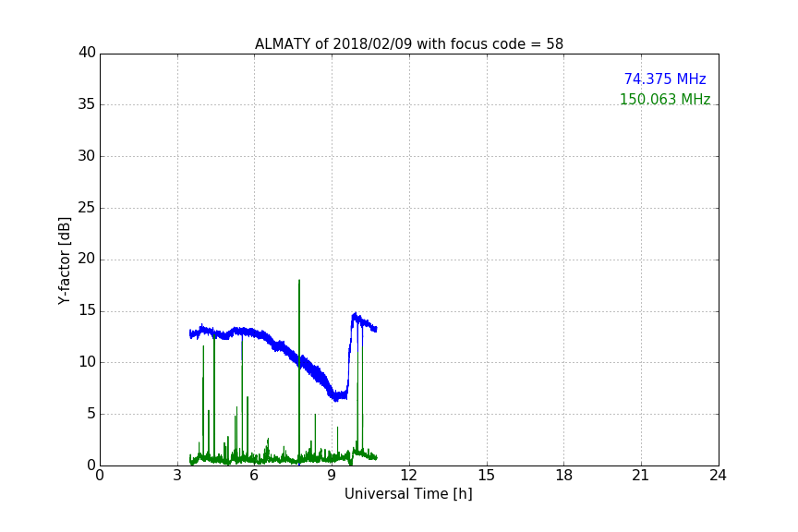Click y-axis tick label 40
The width and height of the screenshot is (798, 532).
[x=87, y=53]
